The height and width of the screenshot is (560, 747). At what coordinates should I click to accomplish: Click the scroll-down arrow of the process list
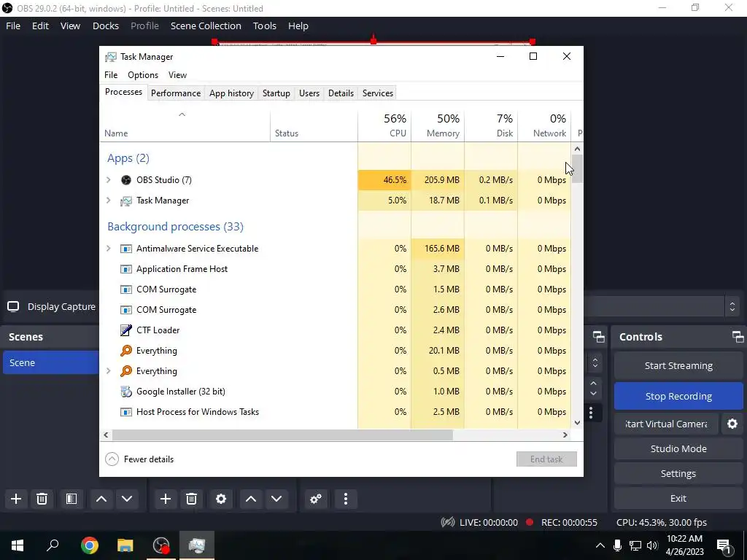577,422
